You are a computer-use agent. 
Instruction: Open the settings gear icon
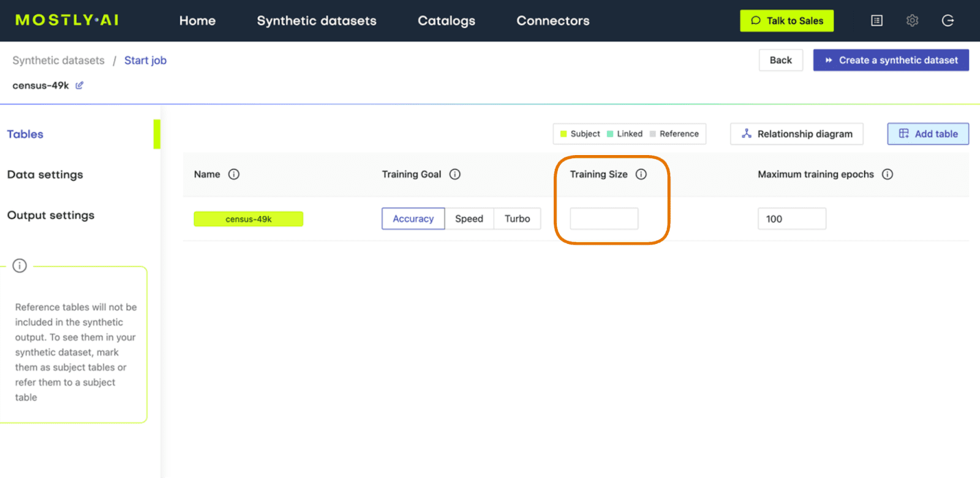tap(913, 21)
